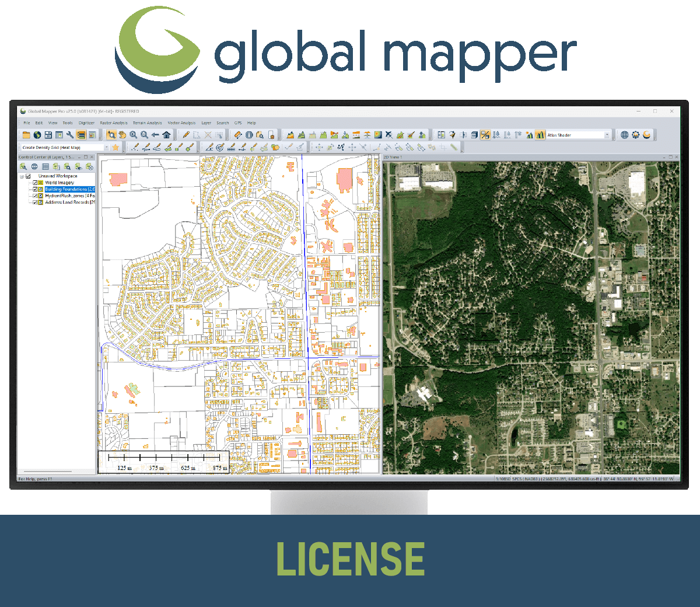This screenshot has width=700, height=607.
Task: Click the map scale bar showing 125 m
Action: (x=163, y=461)
